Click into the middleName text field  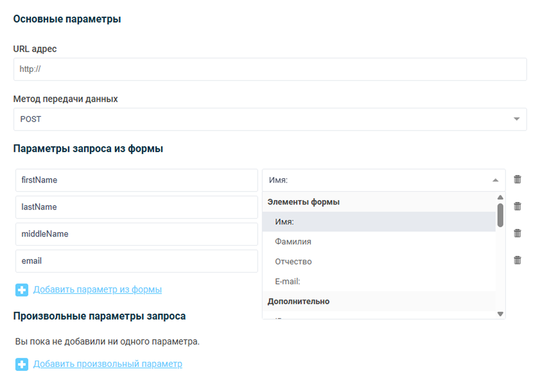136,234
